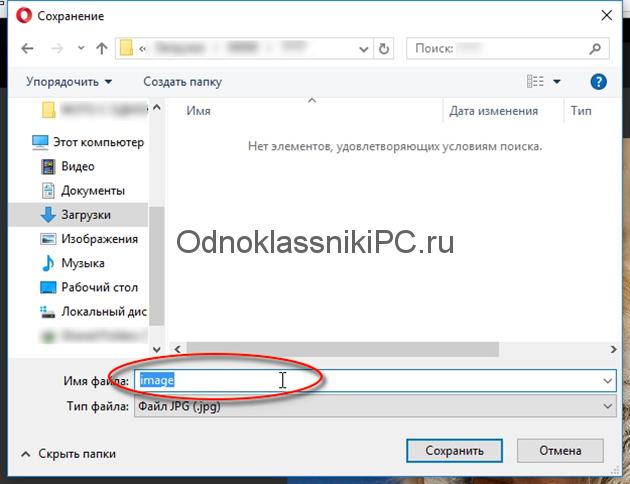Click the magnifier search icon
This screenshot has width=630, height=484.
[595, 49]
